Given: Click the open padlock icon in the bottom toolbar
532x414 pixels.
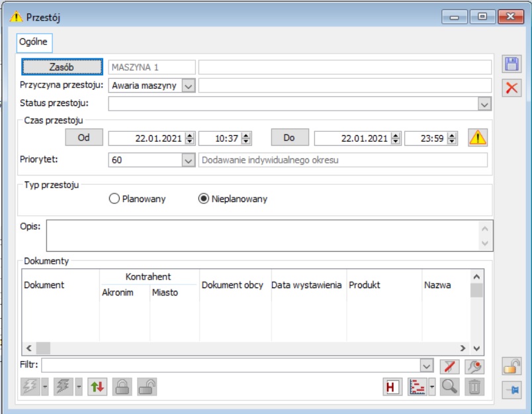Looking at the screenshot, I should 147,387.
